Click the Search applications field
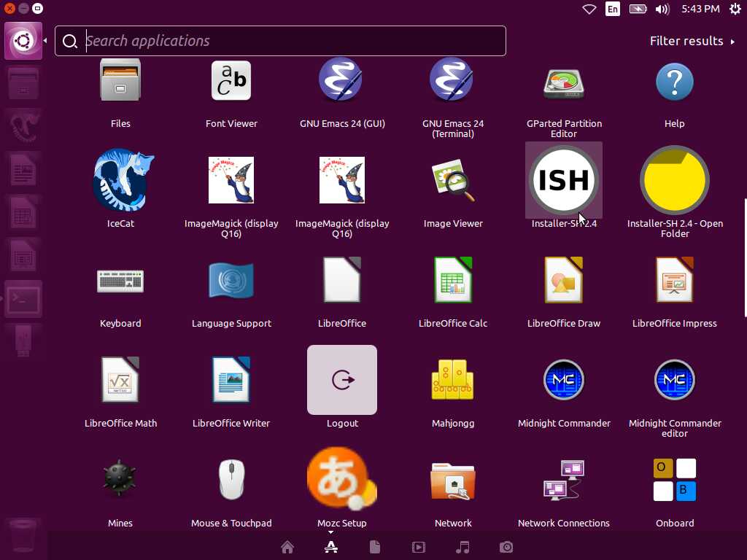747x560 pixels. point(280,41)
